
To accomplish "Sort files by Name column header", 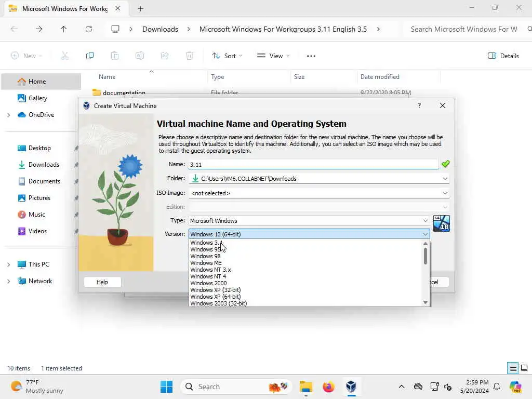I will [x=107, y=77].
